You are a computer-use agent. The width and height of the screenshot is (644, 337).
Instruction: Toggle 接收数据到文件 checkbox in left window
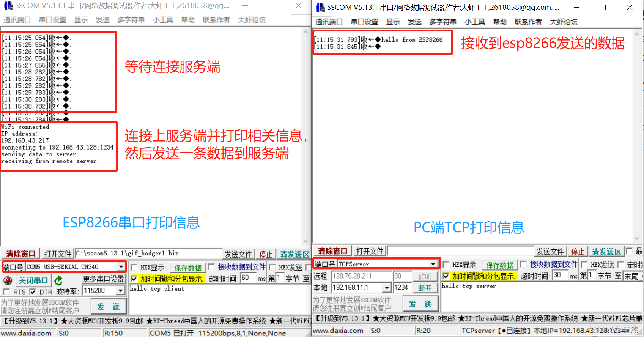click(x=211, y=267)
